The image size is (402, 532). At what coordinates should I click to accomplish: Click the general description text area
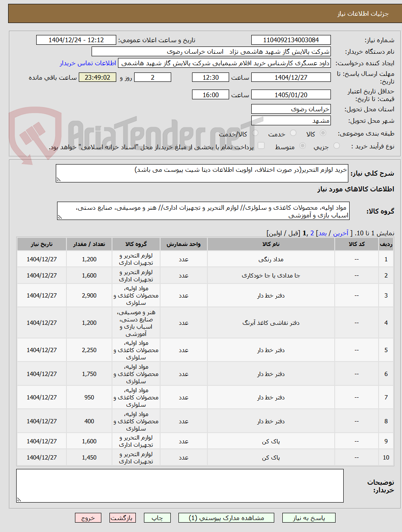[x=202, y=173]
